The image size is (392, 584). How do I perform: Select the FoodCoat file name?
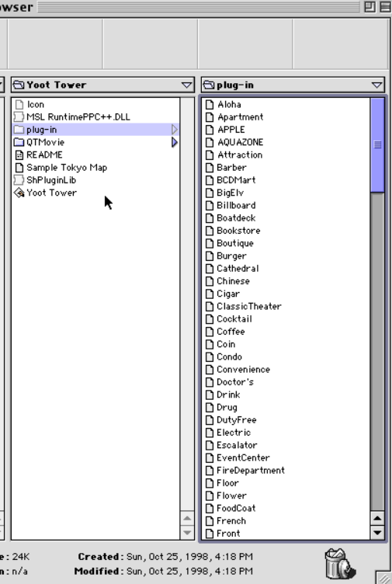tap(237, 508)
